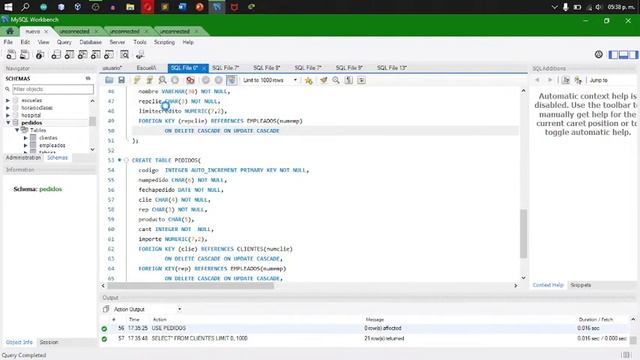The image size is (640, 360).
Task: Open find panel magnifier in editor toolbar
Action: pyautogui.click(x=336, y=80)
